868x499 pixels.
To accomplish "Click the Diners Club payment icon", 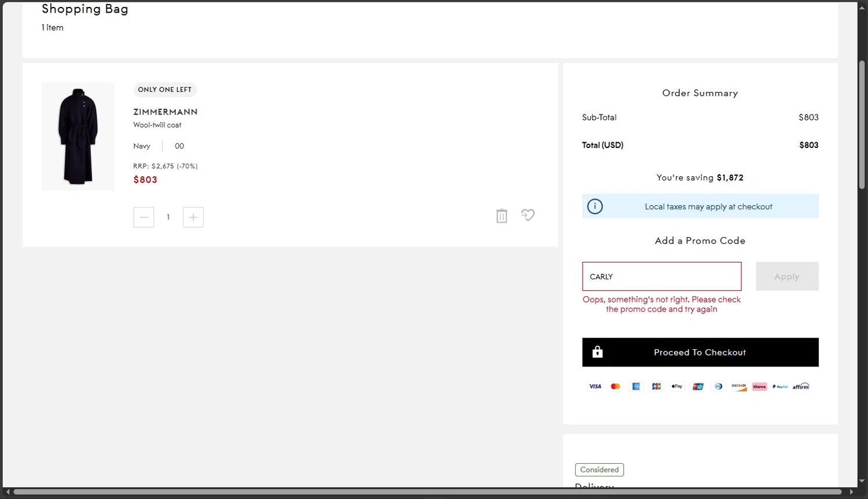I will click(718, 386).
